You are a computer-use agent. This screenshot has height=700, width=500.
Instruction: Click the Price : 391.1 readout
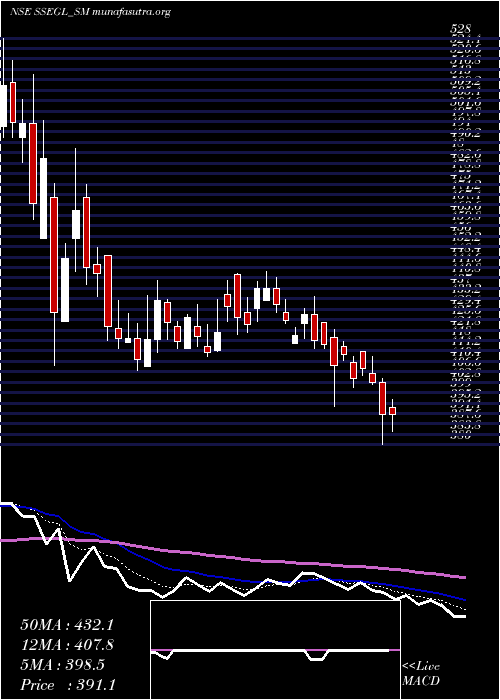67,685
